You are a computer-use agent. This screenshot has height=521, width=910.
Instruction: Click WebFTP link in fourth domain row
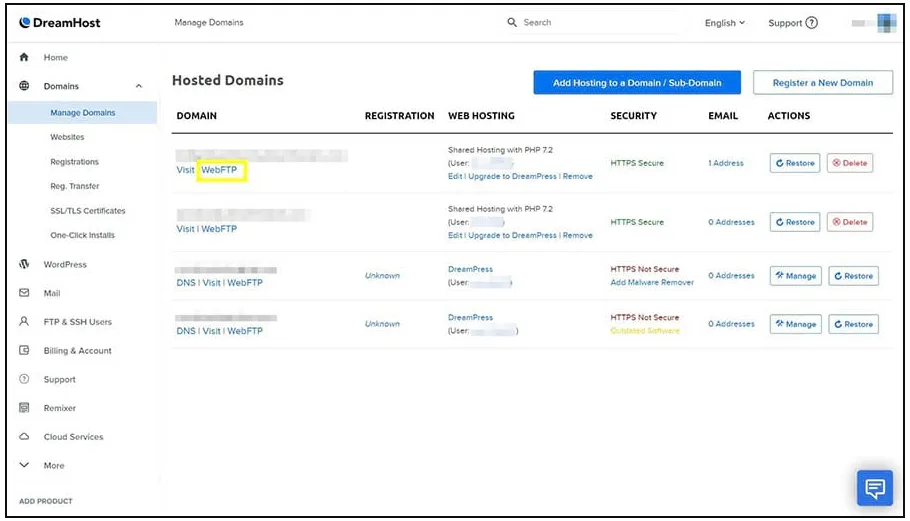[245, 331]
